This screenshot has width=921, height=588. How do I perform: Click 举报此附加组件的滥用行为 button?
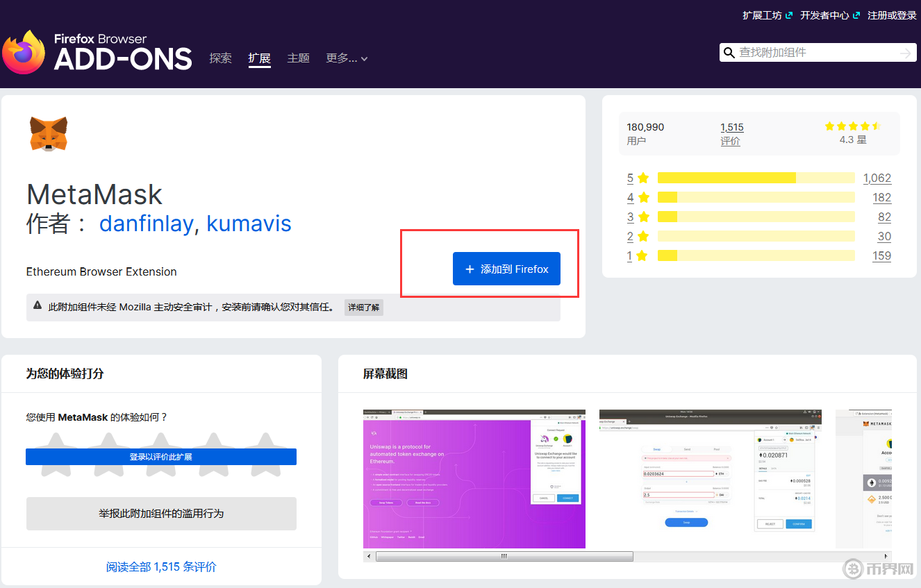point(161,514)
